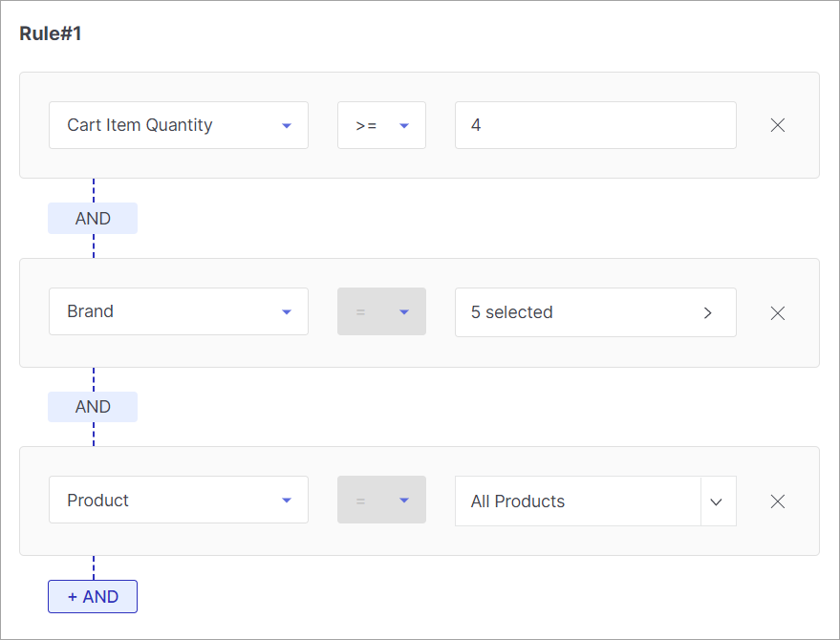Image resolution: width=840 pixels, height=640 pixels.
Task: Click the right chevron next to 5 selected
Action: click(x=708, y=313)
